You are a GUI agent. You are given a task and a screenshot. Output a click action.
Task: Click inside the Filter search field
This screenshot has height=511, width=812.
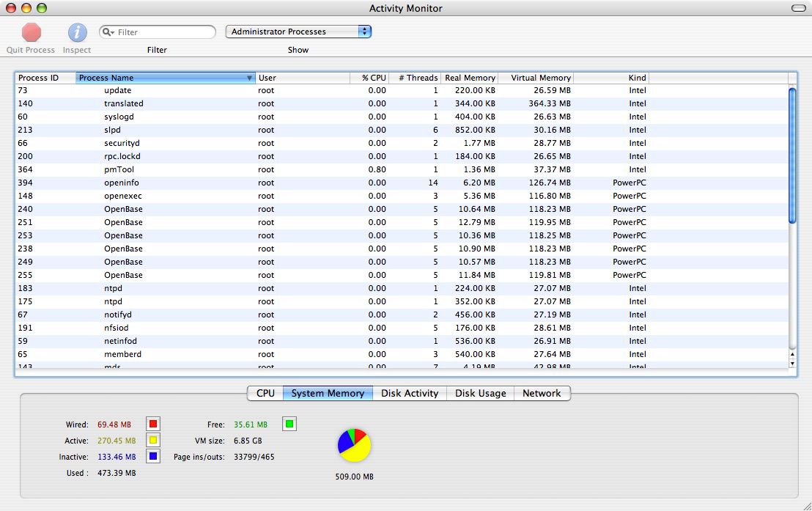coord(163,32)
